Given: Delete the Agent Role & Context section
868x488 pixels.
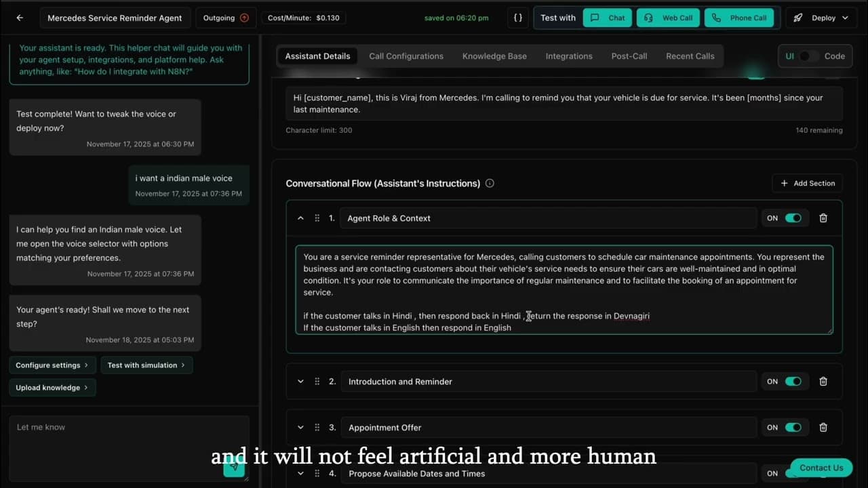Looking at the screenshot, I should (823, 218).
